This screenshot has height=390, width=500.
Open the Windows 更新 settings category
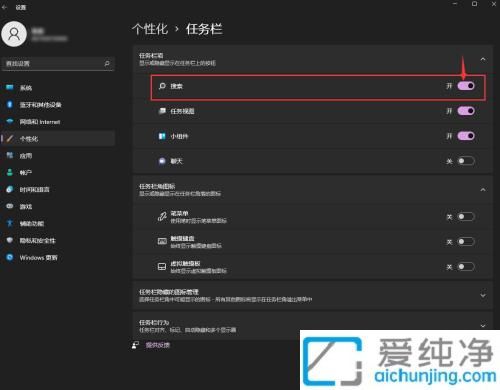tap(58, 258)
